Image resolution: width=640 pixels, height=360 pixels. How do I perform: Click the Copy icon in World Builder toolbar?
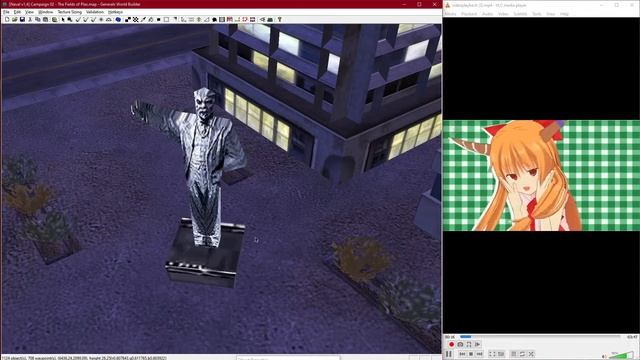[x=38, y=19]
